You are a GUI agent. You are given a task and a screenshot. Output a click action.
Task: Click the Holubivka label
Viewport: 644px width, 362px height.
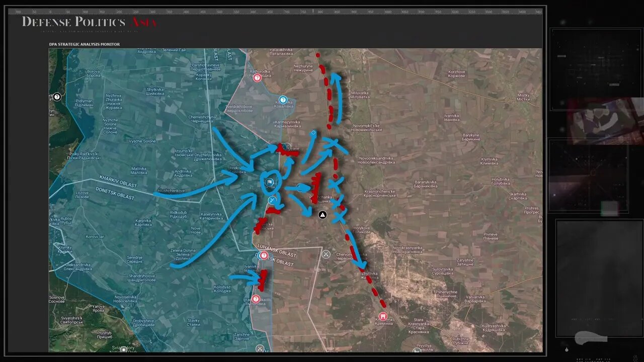501,180
